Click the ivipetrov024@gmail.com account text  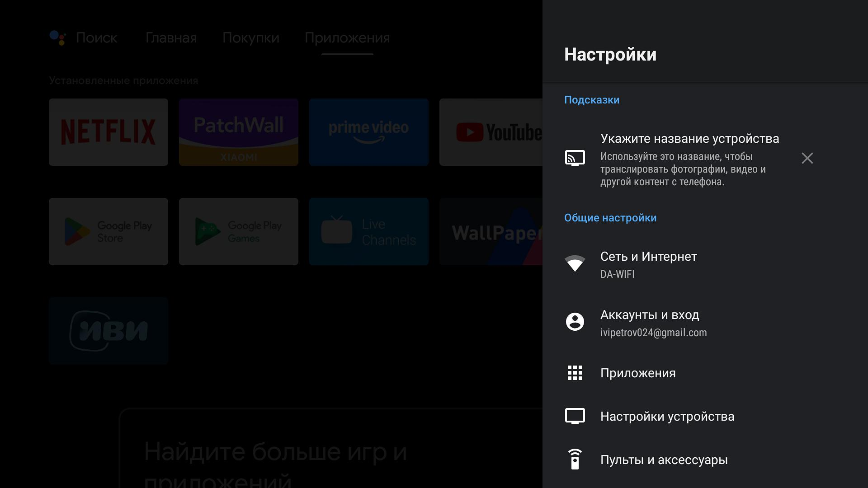pyautogui.click(x=653, y=333)
